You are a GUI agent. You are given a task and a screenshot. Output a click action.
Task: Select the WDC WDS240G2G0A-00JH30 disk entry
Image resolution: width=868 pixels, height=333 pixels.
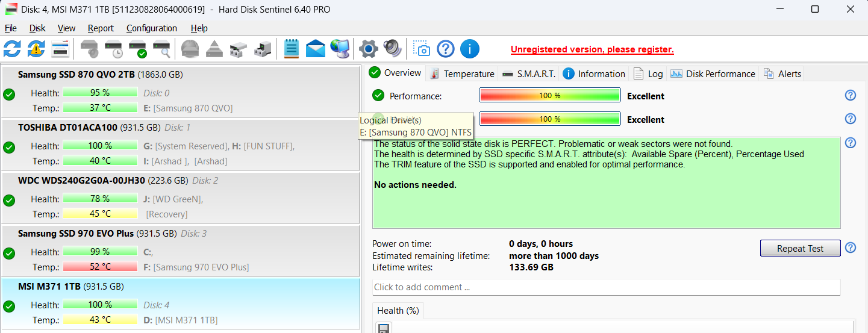pyautogui.click(x=180, y=197)
